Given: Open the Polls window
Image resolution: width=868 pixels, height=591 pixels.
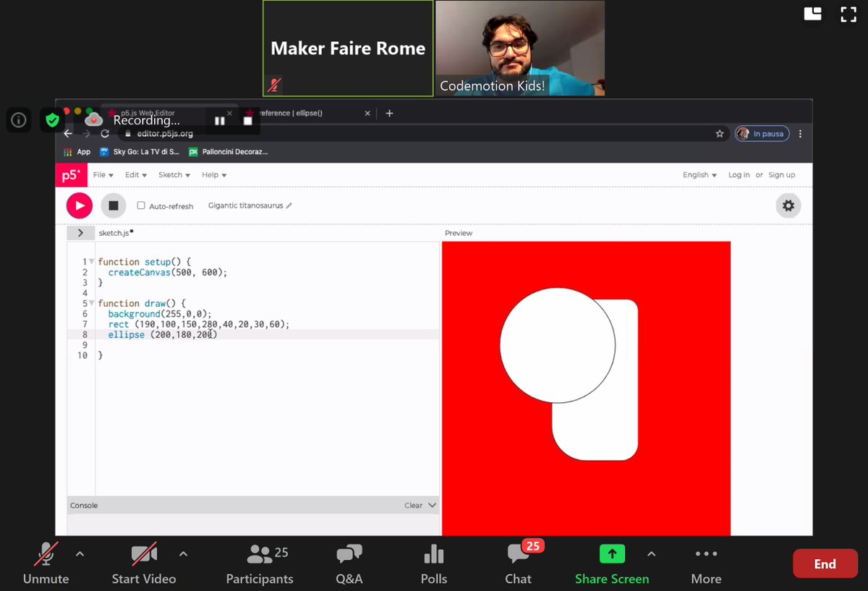Looking at the screenshot, I should point(434,564).
